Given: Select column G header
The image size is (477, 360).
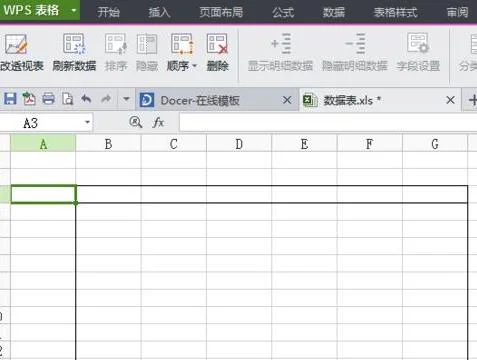Looking at the screenshot, I should 435,144.
